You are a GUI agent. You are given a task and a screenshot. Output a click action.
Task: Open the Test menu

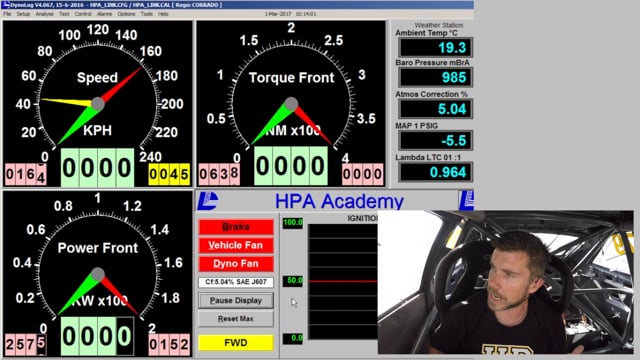64,14
